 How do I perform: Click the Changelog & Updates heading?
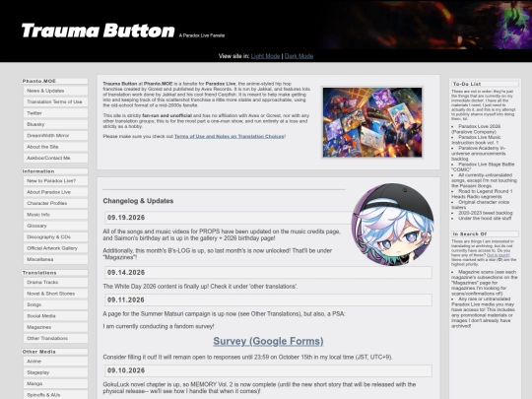(138, 201)
